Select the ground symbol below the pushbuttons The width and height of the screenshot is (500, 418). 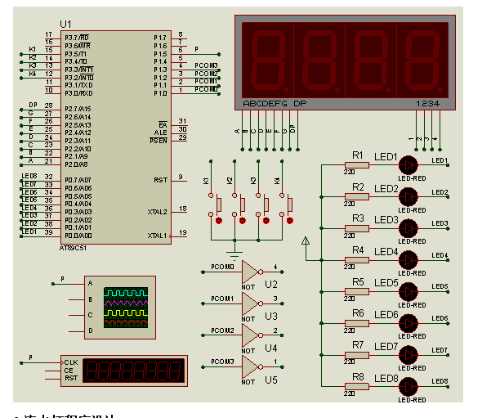(x=235, y=254)
